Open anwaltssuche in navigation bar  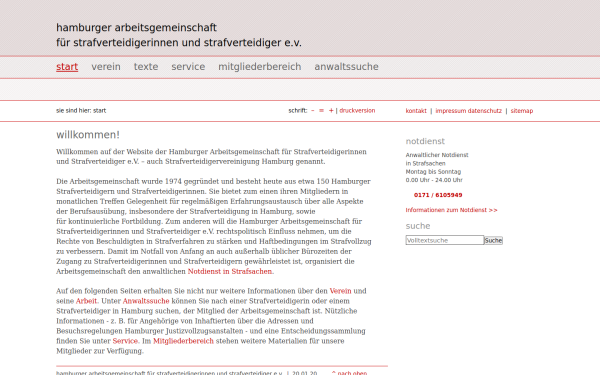[x=346, y=67]
